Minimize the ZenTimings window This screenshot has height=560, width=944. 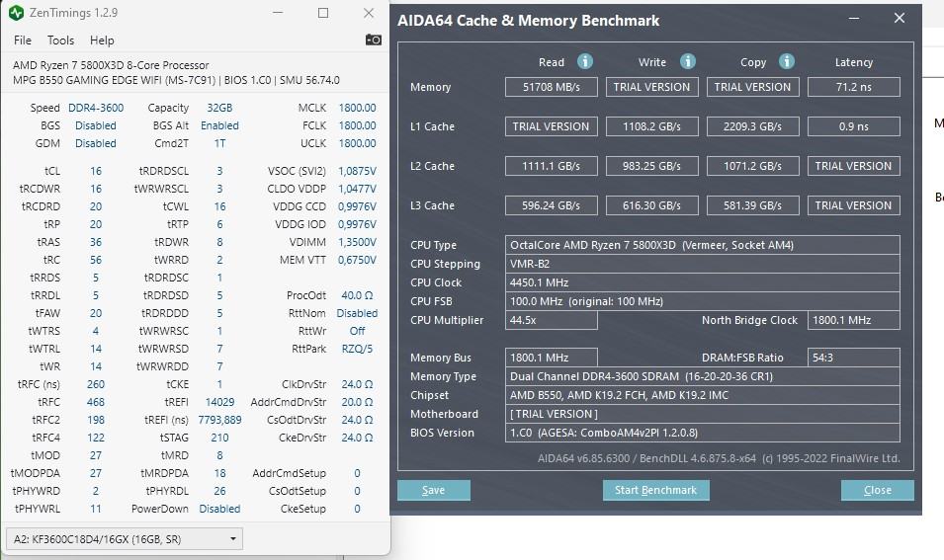(278, 13)
